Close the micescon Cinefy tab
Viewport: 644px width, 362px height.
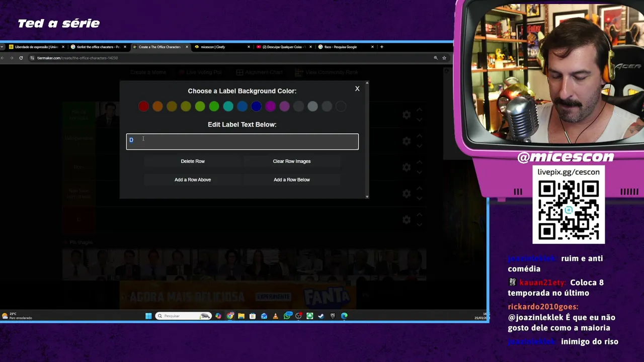[x=249, y=47]
